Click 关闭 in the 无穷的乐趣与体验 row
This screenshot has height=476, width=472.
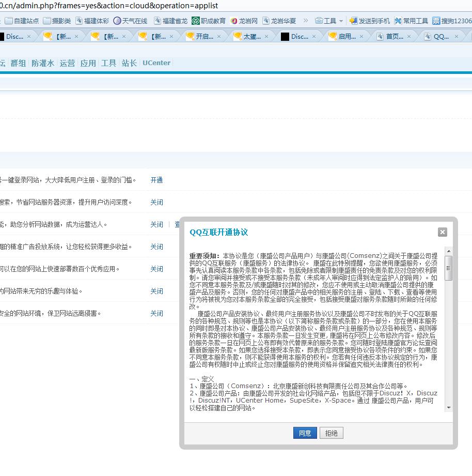pos(156,291)
